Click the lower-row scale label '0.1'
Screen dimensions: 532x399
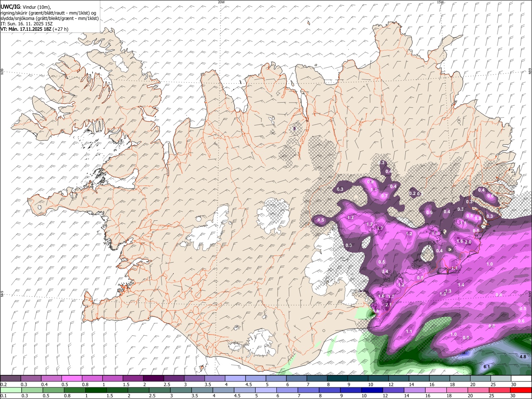[x=3, y=396]
